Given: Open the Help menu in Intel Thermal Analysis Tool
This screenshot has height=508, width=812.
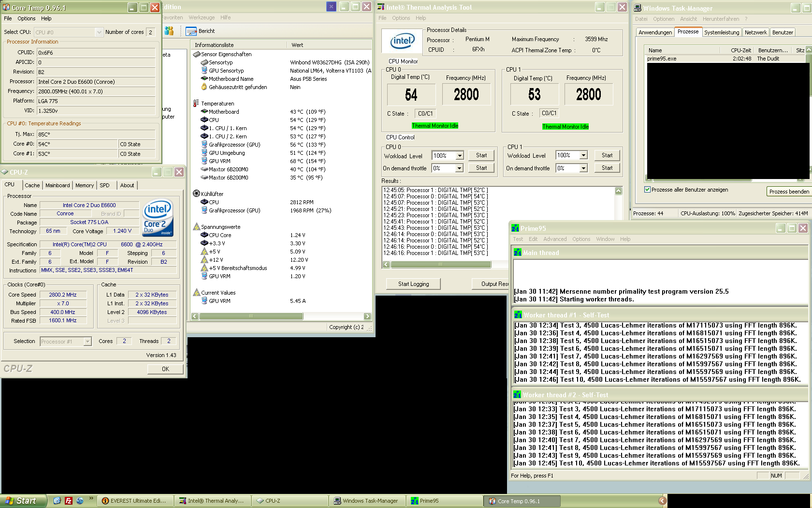Looking at the screenshot, I should click(x=420, y=18).
